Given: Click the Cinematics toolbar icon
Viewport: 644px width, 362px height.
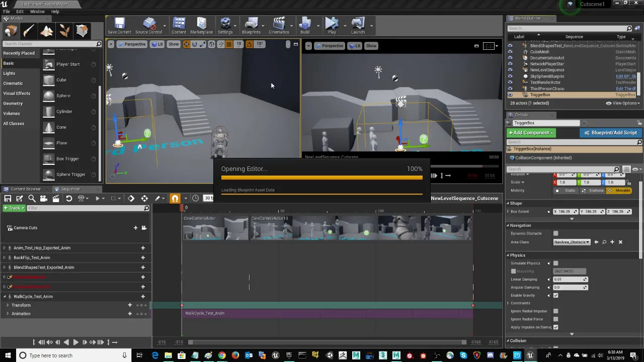Looking at the screenshot, I should coord(279,26).
